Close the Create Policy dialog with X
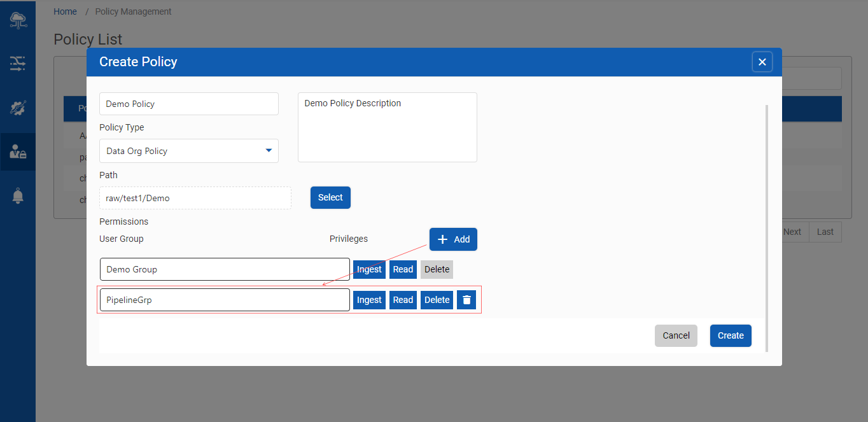 pos(762,62)
